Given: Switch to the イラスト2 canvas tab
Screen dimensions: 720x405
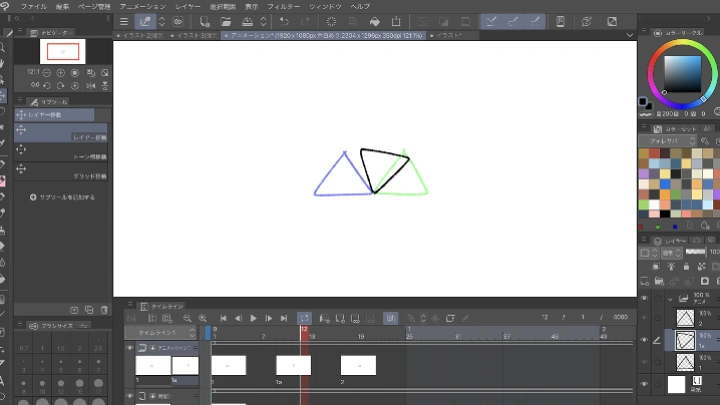Looking at the screenshot, I should tap(140, 35).
